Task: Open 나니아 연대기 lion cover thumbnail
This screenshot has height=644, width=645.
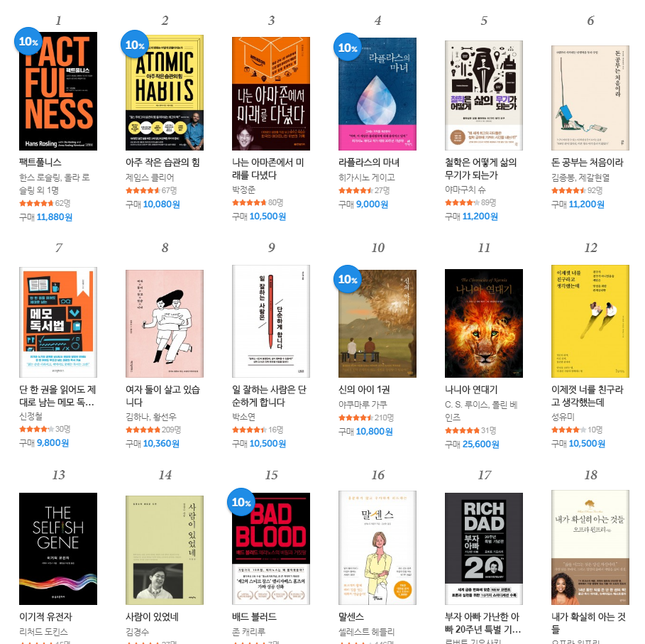Action: (484, 323)
